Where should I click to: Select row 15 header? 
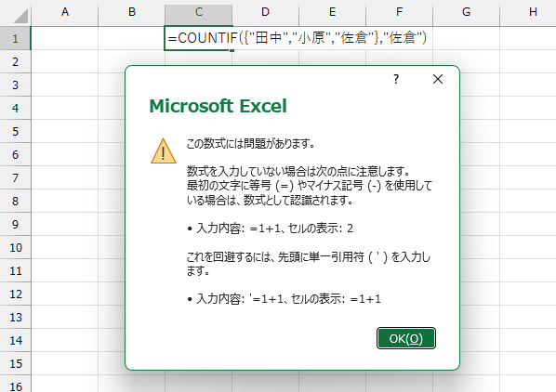[x=15, y=363]
